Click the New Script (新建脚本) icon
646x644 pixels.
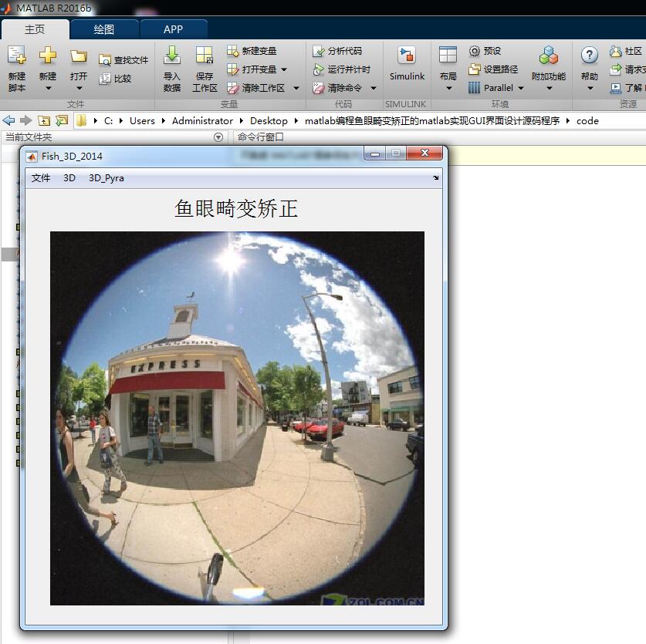coord(17,56)
